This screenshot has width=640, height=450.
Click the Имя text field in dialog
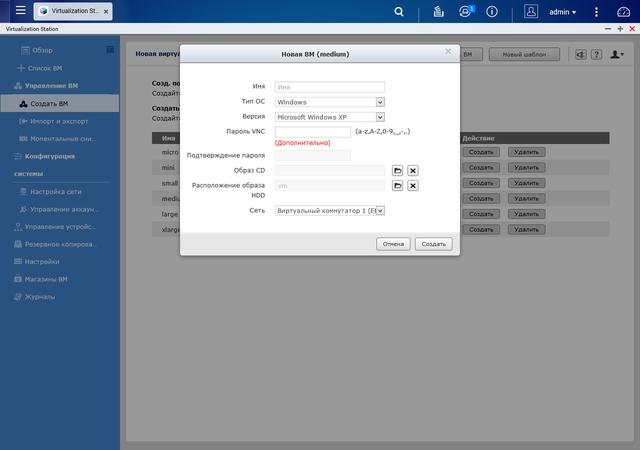coord(329,87)
